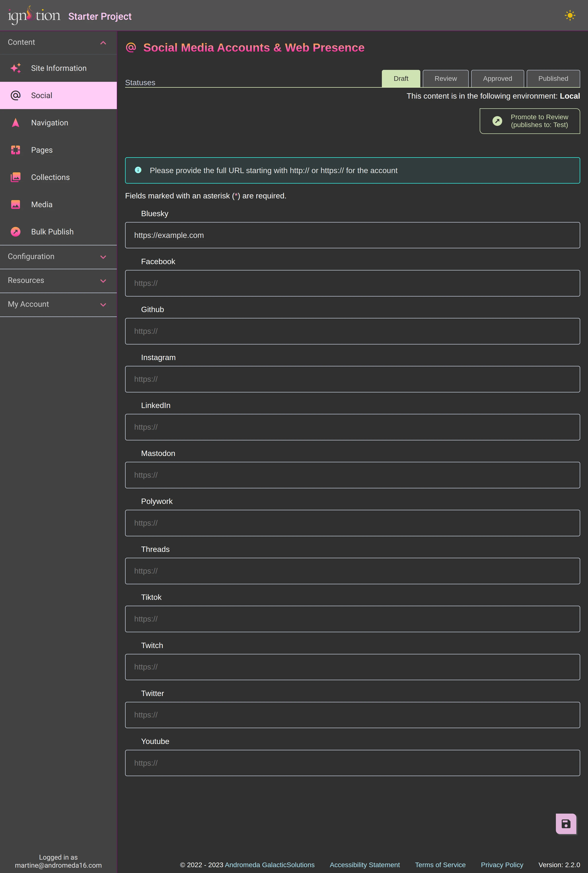
Task: Switch to the Review status tab
Action: point(445,78)
